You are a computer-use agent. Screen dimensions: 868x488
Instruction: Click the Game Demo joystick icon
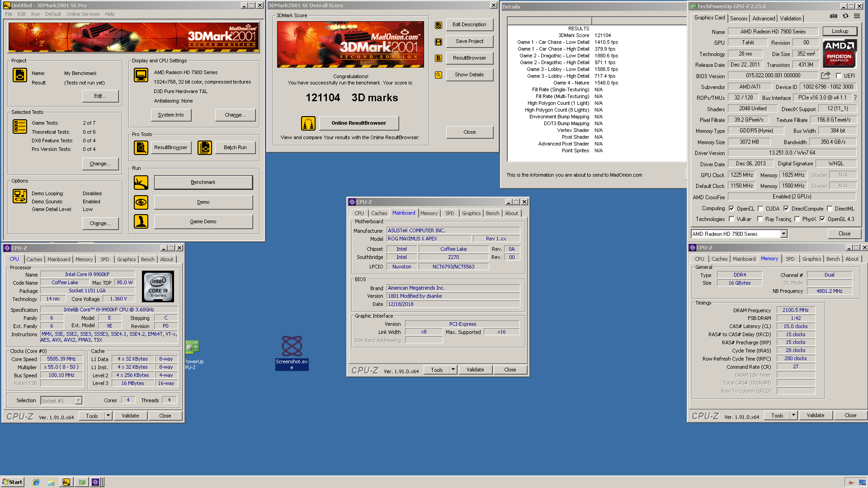click(x=141, y=221)
